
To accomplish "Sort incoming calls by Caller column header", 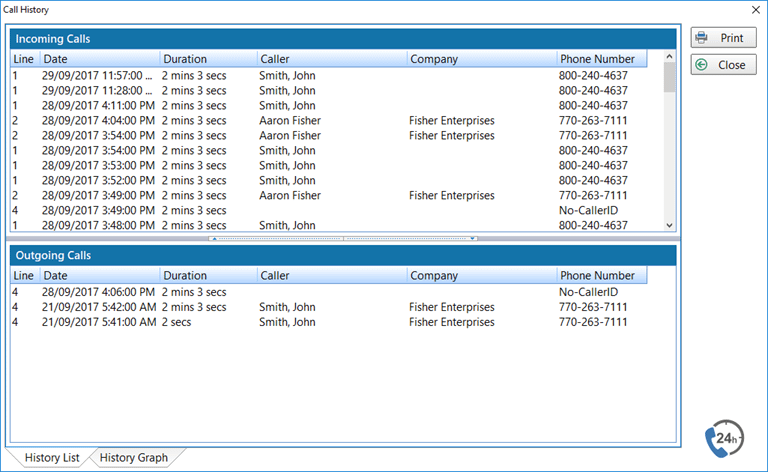I will [332, 59].
